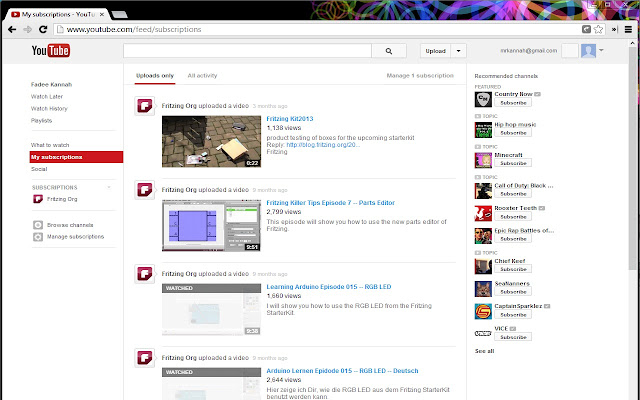The height and width of the screenshot is (400, 640).
Task: Switch to All activity tab
Action: tap(202, 76)
